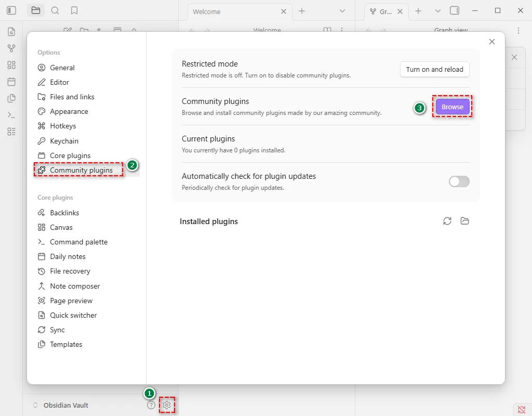
Task: Expand the tab list chevron next to the Graph tab
Action: coord(437,11)
